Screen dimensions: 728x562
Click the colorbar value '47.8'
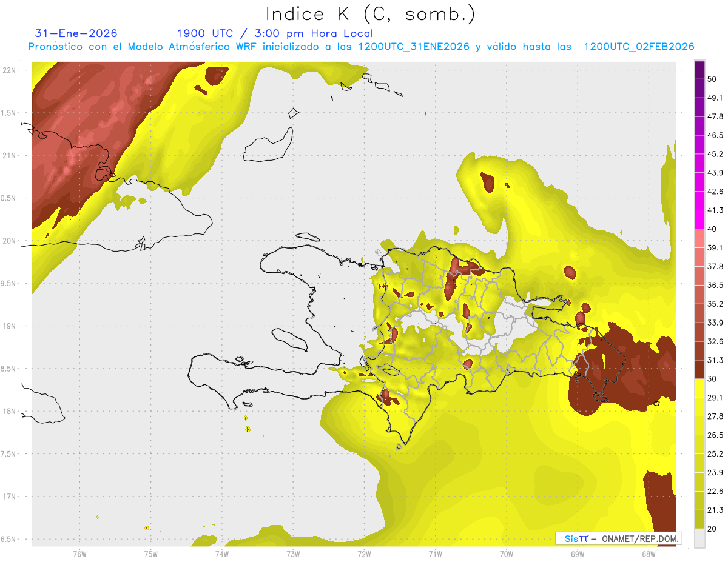(715, 116)
